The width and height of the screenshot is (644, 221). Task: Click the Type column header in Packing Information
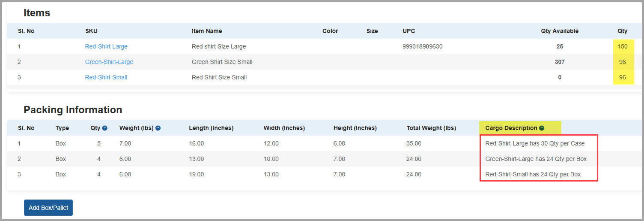[x=62, y=128]
